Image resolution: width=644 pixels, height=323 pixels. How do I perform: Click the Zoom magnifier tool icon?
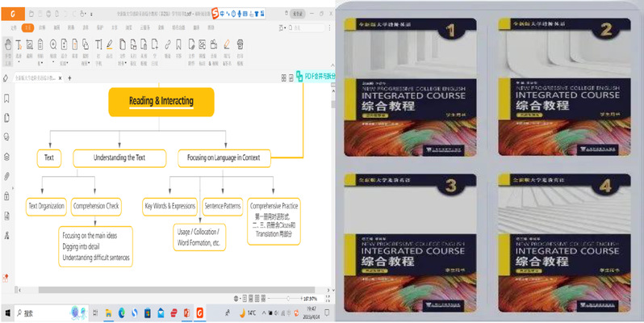(53, 45)
